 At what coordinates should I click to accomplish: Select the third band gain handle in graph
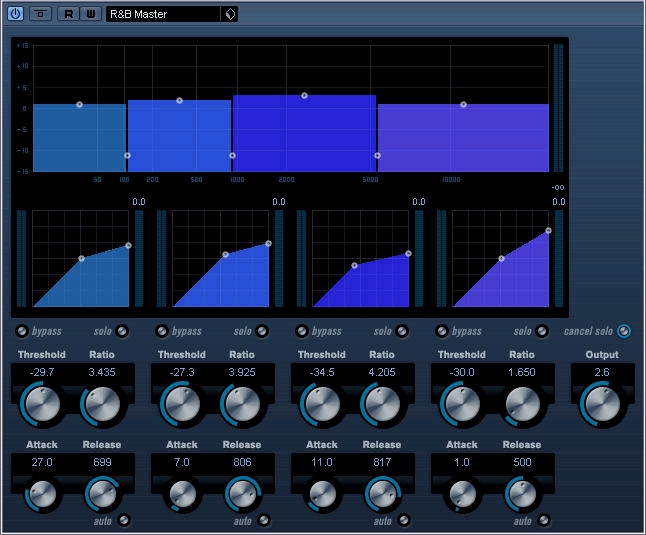[304, 96]
